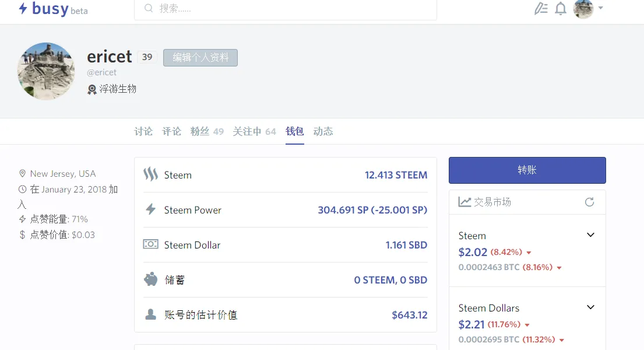Viewport: 644px width, 350px height.
Task: Open the 粉丝 49 tab
Action: tap(207, 131)
